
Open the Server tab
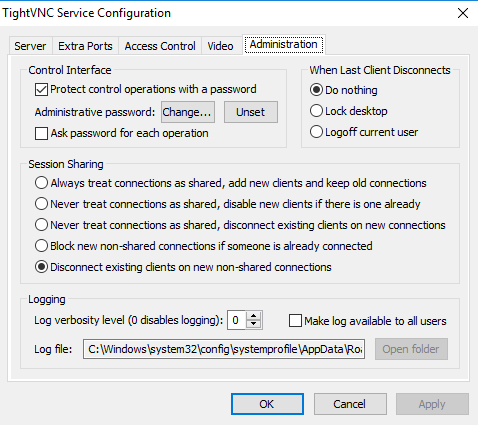point(30,46)
